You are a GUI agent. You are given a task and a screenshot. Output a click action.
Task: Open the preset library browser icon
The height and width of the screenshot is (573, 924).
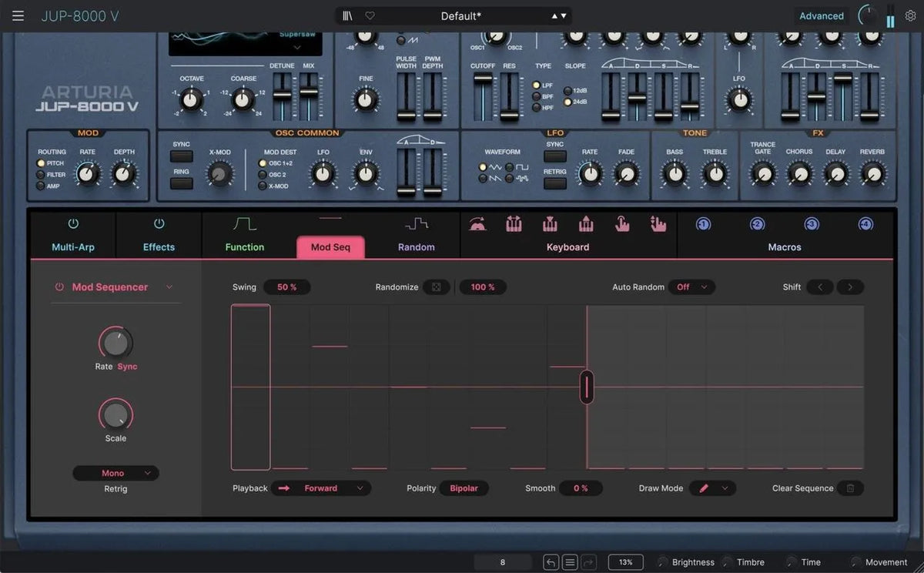click(x=347, y=15)
